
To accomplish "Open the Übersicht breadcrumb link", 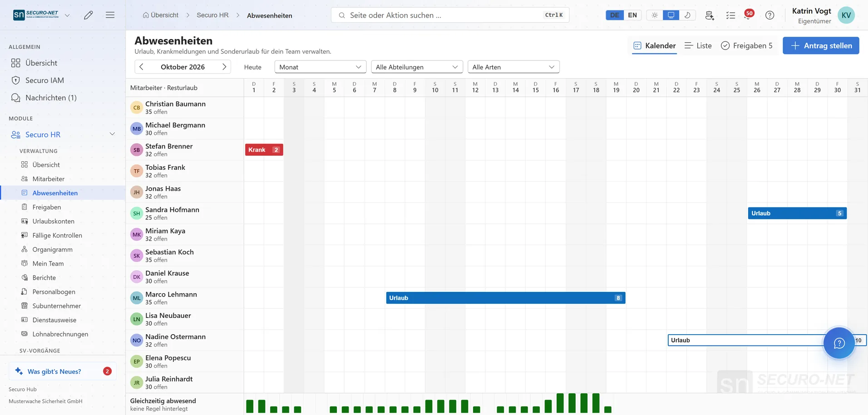I will [161, 15].
